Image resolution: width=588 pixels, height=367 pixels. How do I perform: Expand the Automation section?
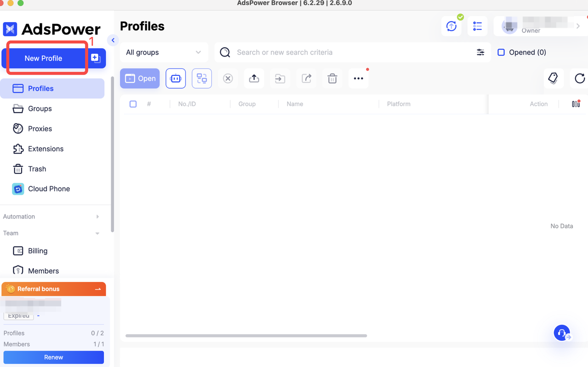(97, 217)
